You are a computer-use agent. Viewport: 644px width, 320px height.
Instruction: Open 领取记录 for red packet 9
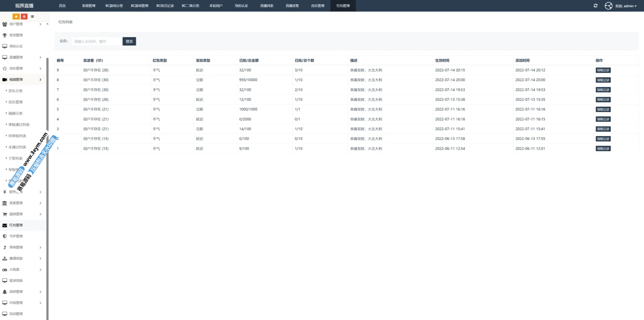[603, 70]
